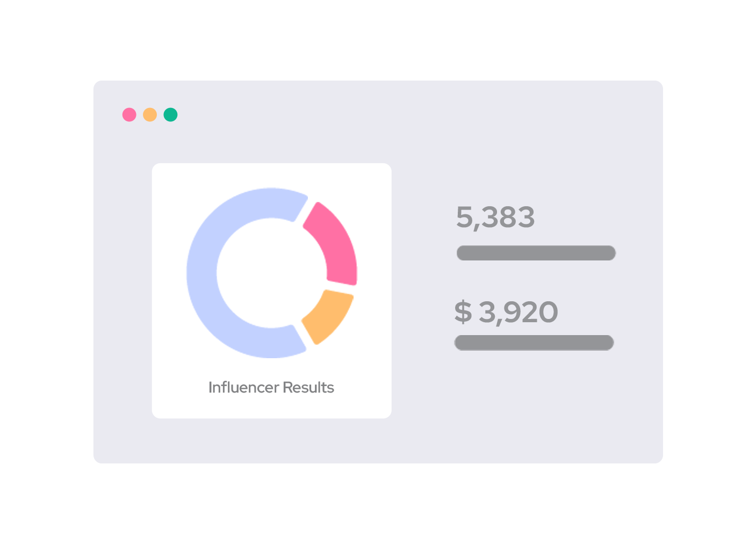The image size is (756, 544).
Task: Click the empty center of the donut chart
Action: point(272,273)
